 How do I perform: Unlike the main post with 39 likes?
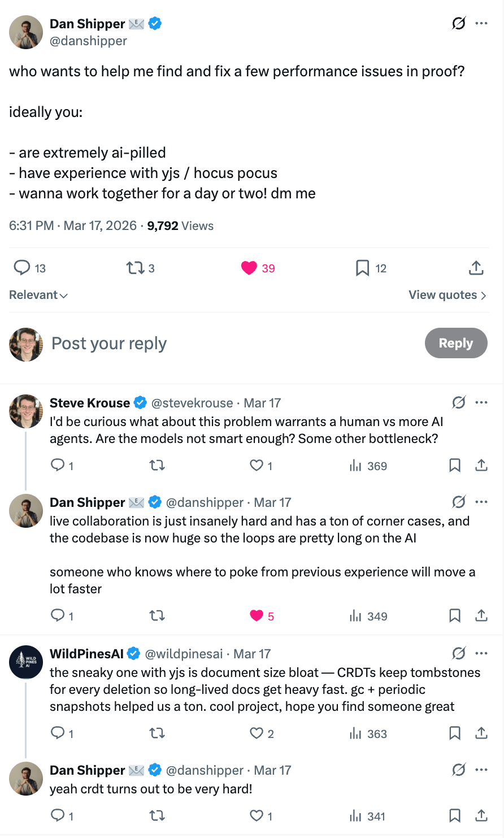tap(249, 268)
